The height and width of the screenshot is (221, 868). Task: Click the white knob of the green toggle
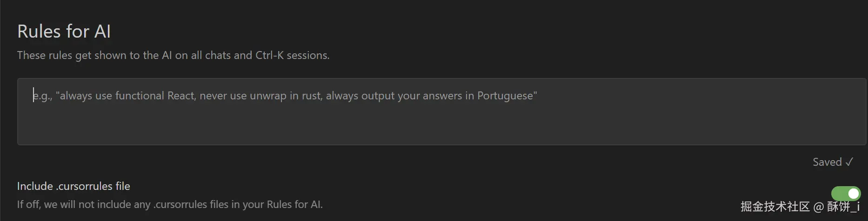pos(854,194)
